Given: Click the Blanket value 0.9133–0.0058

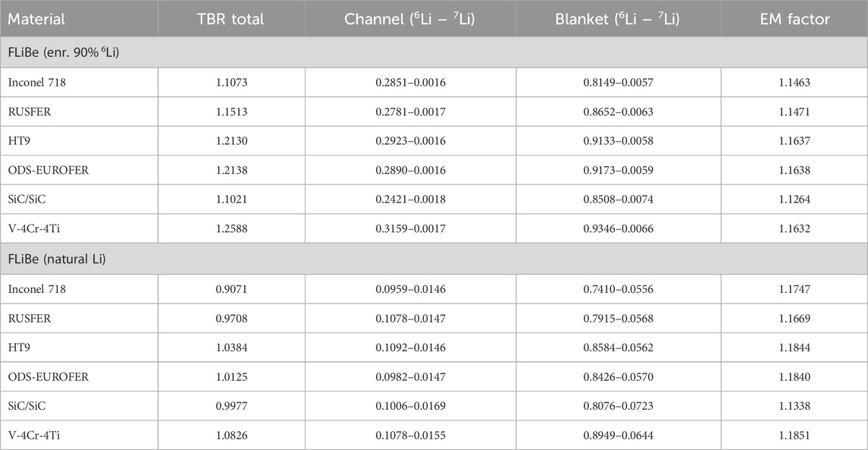Looking at the screenshot, I should click(618, 141).
